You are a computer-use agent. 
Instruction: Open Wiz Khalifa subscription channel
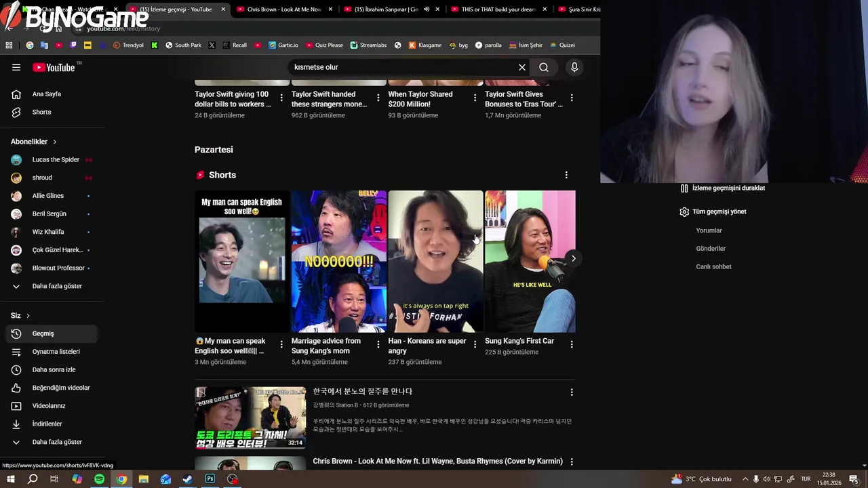point(52,232)
